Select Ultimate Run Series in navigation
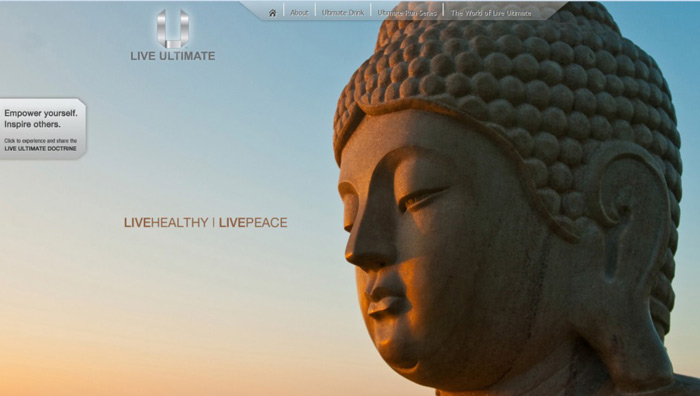Image resolution: width=700 pixels, height=396 pixels. tap(407, 13)
